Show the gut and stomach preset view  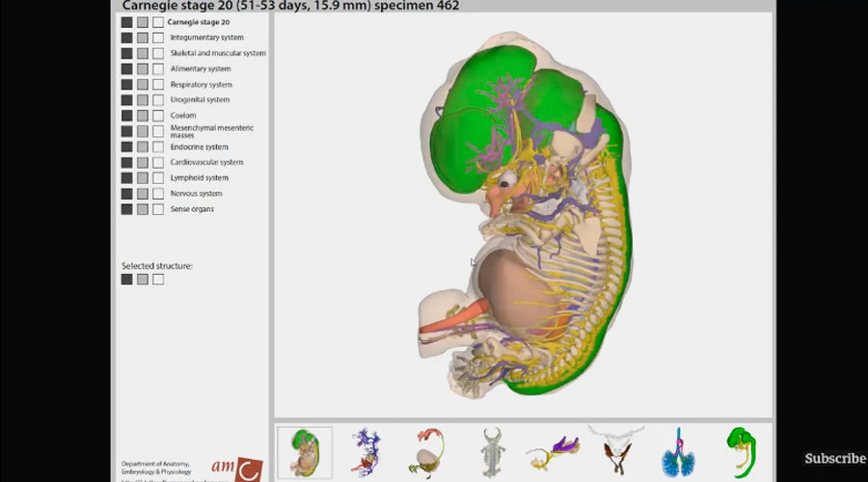tap(425, 452)
